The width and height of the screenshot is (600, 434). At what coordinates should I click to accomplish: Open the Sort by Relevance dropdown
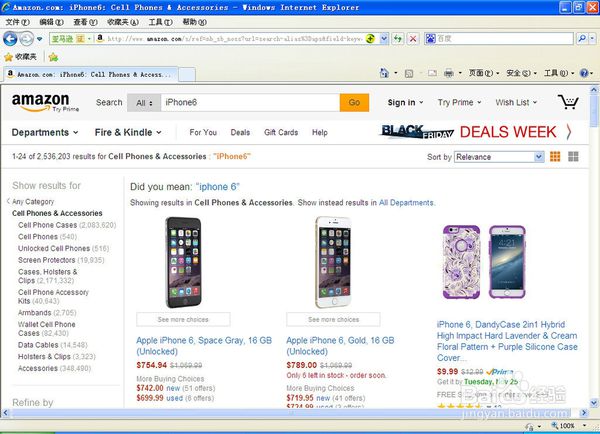point(499,157)
